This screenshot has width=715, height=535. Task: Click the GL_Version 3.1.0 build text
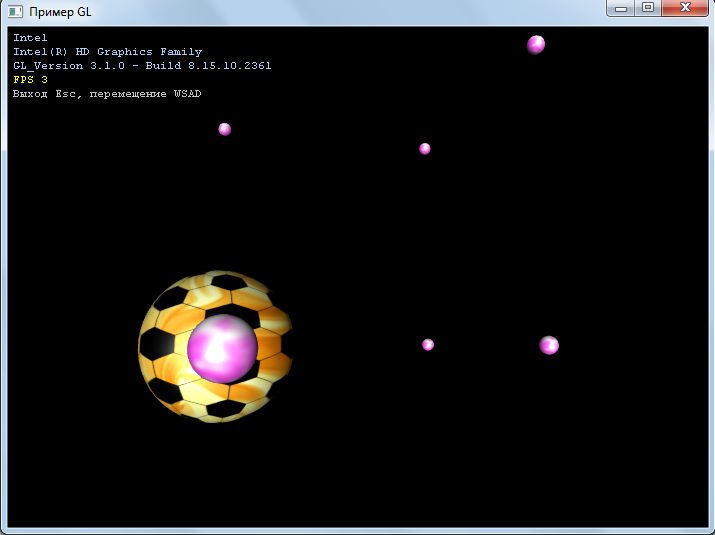tap(141, 66)
